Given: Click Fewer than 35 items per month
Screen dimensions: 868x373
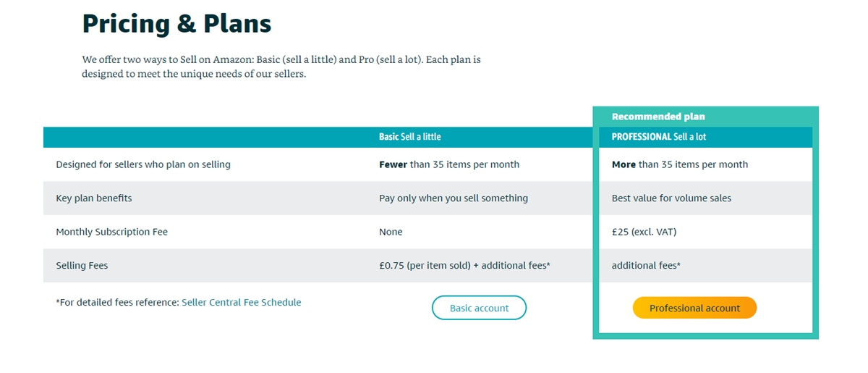Looking at the screenshot, I should click(x=449, y=164).
